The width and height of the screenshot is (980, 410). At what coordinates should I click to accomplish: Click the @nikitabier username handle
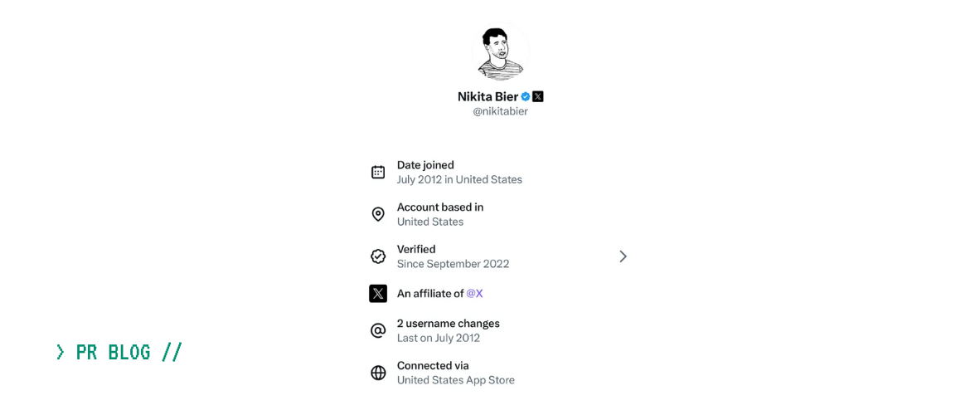coord(500,111)
